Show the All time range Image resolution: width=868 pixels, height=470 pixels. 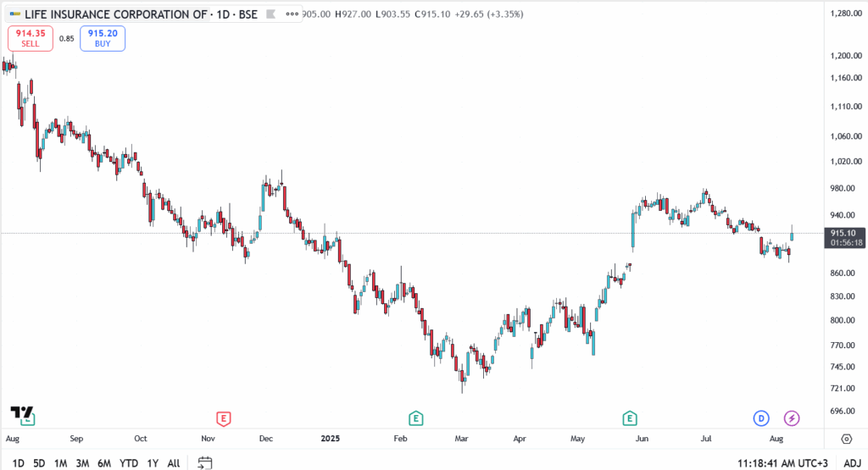(174, 463)
